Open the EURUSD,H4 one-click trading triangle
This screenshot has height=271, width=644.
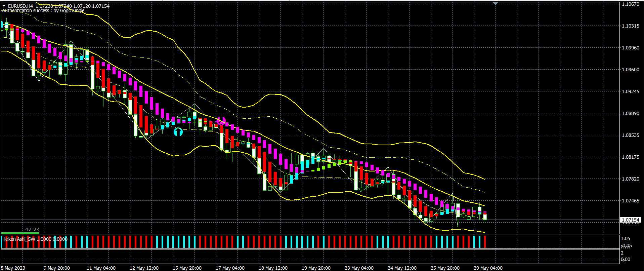coord(4,6)
